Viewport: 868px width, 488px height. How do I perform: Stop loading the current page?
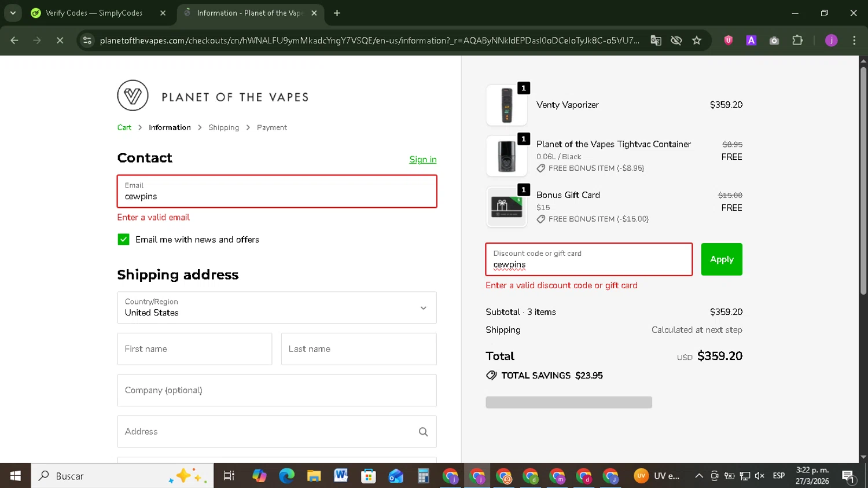(60, 40)
